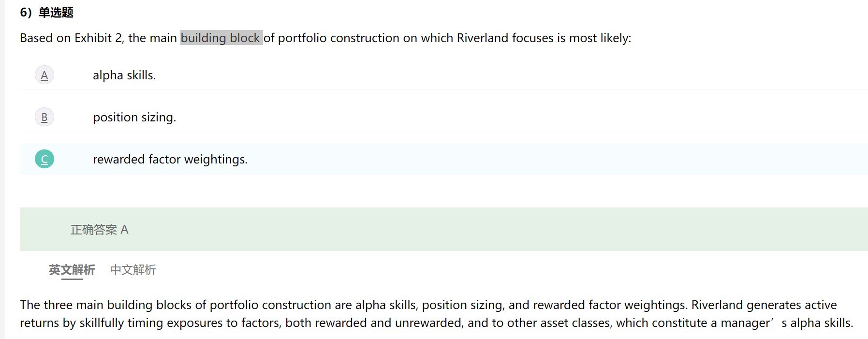This screenshot has height=339, width=868.
Task: Click the '6) 单选题' question heading
Action: point(46,13)
